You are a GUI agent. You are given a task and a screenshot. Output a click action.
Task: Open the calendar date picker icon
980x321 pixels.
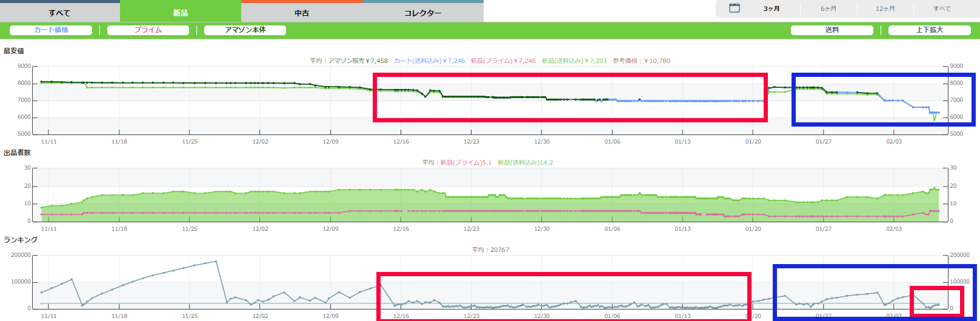point(735,8)
